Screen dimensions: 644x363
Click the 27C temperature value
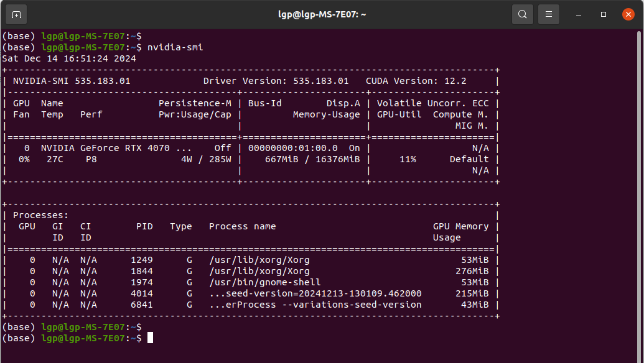[55, 160]
